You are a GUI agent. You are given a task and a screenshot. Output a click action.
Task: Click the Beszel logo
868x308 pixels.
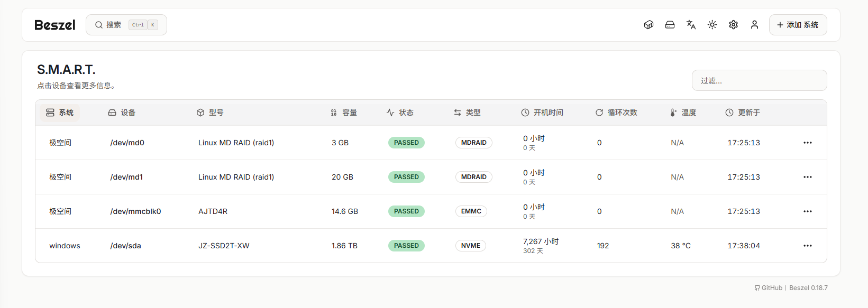[55, 25]
